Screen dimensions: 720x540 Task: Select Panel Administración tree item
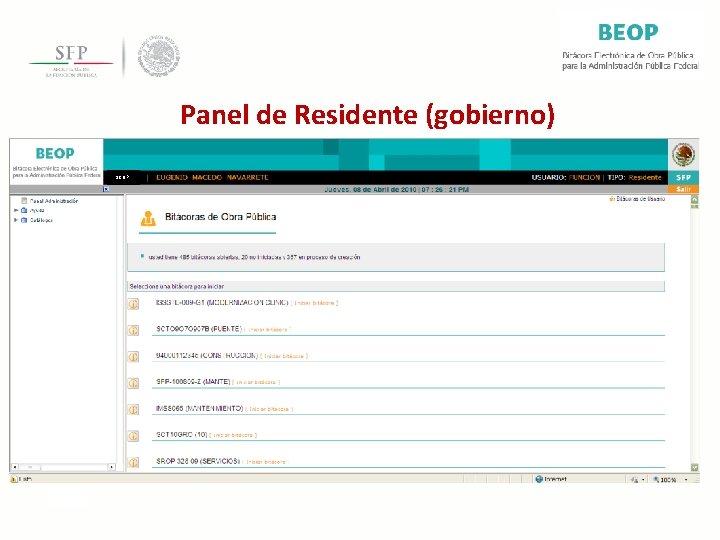point(54,201)
